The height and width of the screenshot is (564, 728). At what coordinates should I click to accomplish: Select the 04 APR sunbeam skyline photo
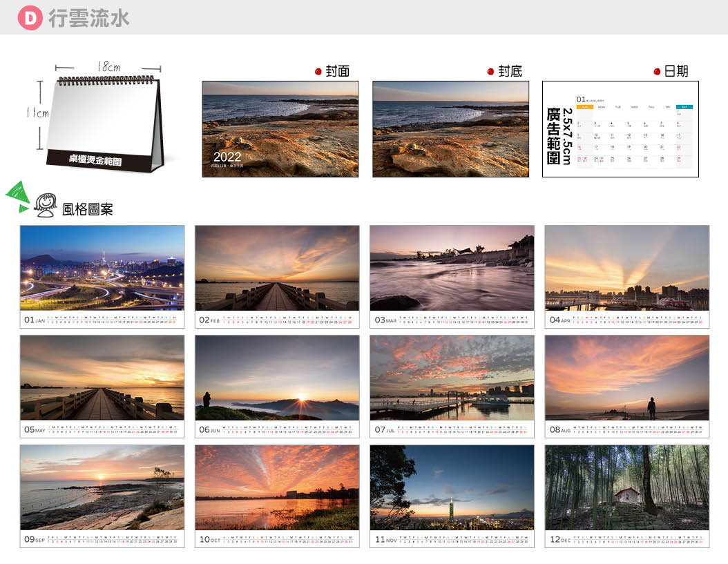pos(626,268)
